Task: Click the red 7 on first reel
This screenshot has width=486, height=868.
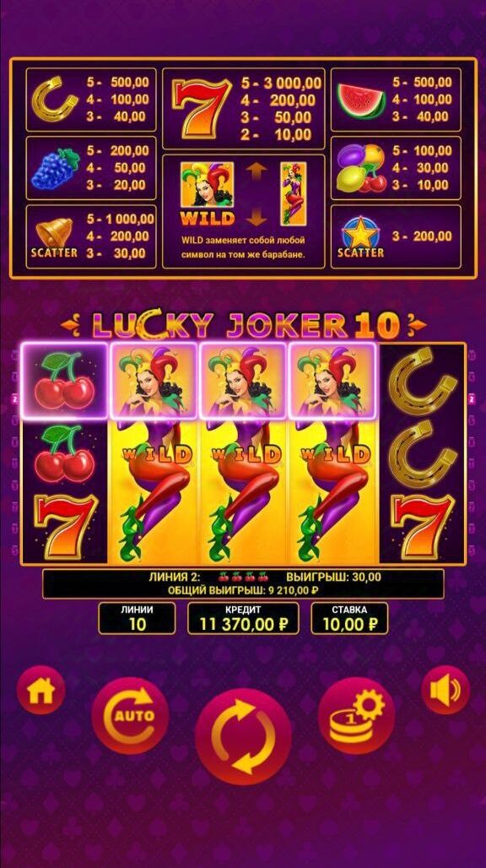Action: pyautogui.click(x=65, y=526)
